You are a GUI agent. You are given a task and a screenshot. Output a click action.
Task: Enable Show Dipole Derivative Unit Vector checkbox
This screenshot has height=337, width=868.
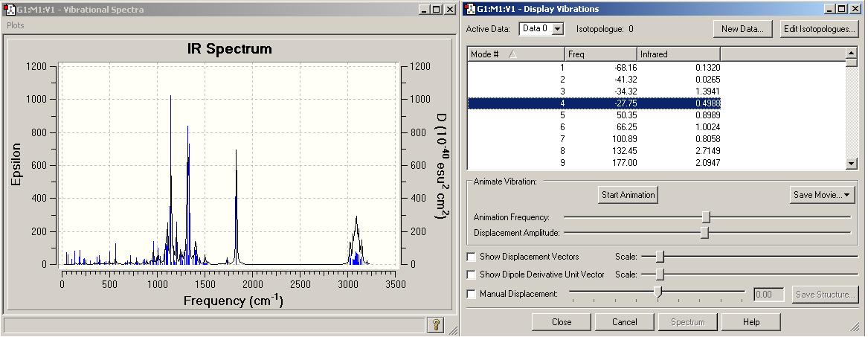(x=471, y=275)
